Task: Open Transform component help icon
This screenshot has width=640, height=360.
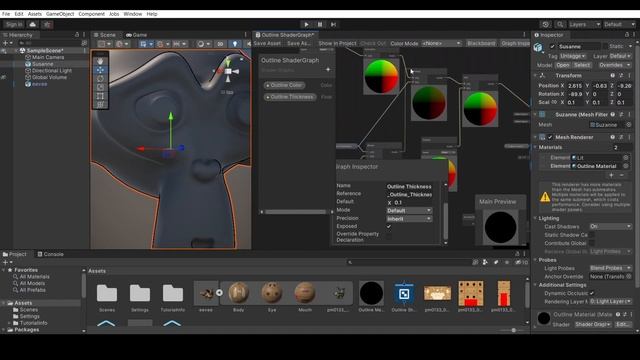Action: click(613, 76)
